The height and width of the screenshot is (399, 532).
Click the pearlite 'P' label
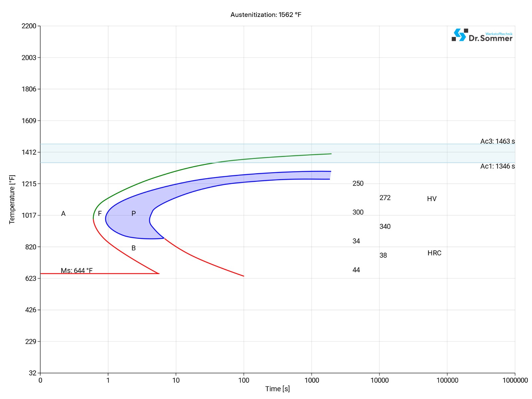tap(133, 213)
